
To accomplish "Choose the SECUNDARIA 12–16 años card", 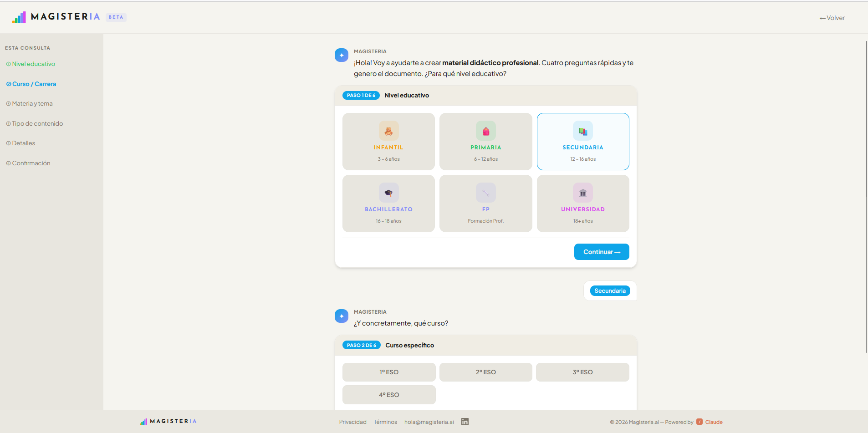I will click(x=583, y=142).
